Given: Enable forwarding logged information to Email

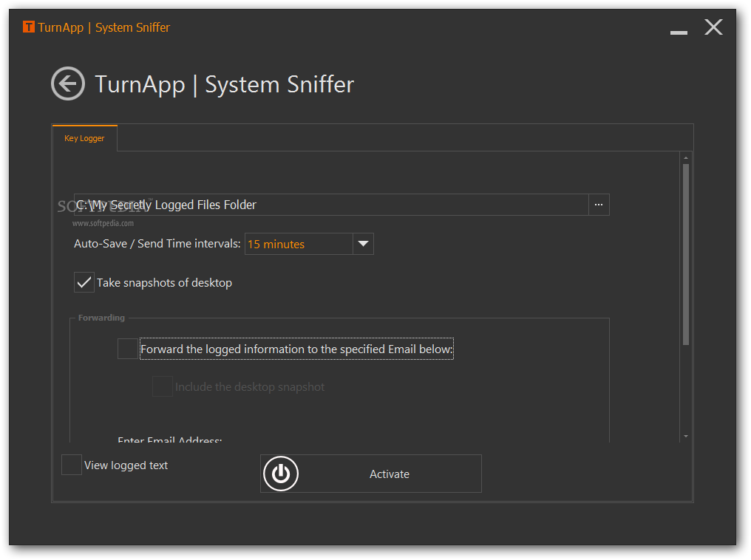Looking at the screenshot, I should point(128,349).
